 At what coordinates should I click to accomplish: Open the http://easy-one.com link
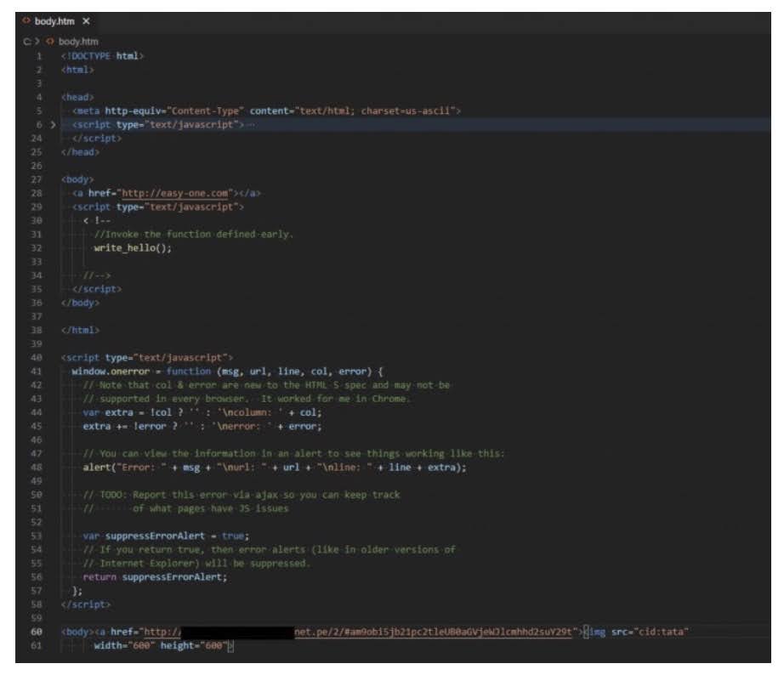pos(174,193)
